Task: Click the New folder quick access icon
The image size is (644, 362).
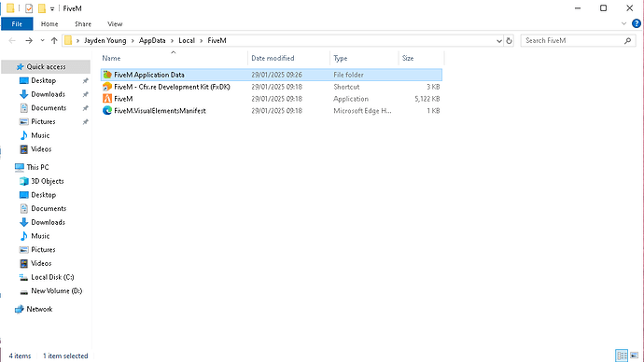Action: [42, 8]
